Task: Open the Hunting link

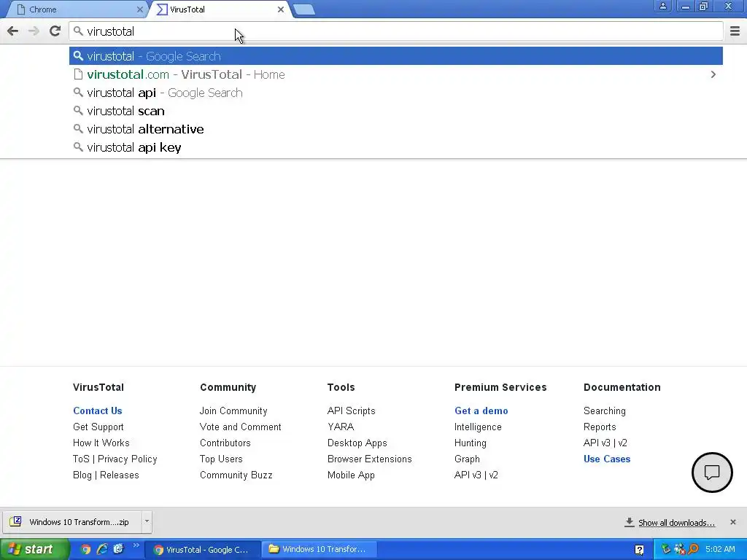Action: (471, 443)
